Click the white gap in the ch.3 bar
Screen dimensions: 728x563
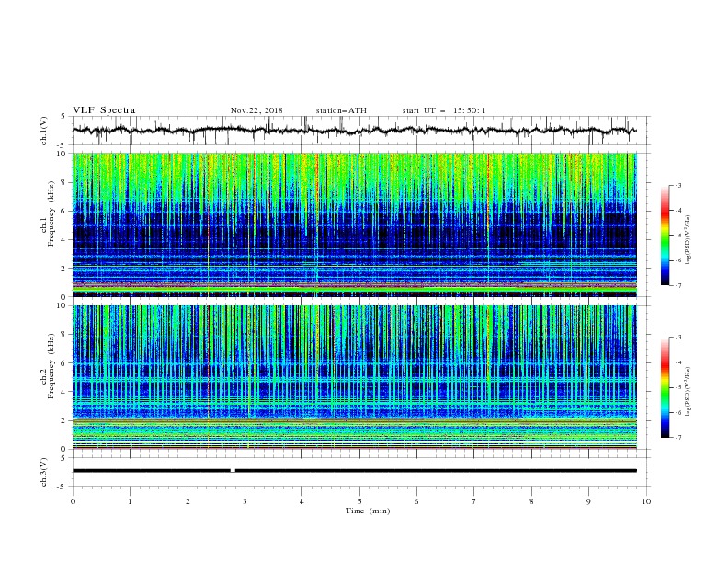233,471
